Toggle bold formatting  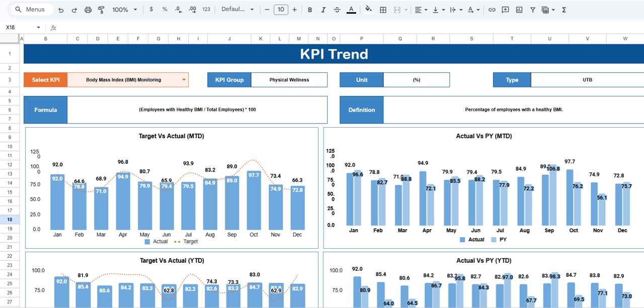pyautogui.click(x=310, y=9)
